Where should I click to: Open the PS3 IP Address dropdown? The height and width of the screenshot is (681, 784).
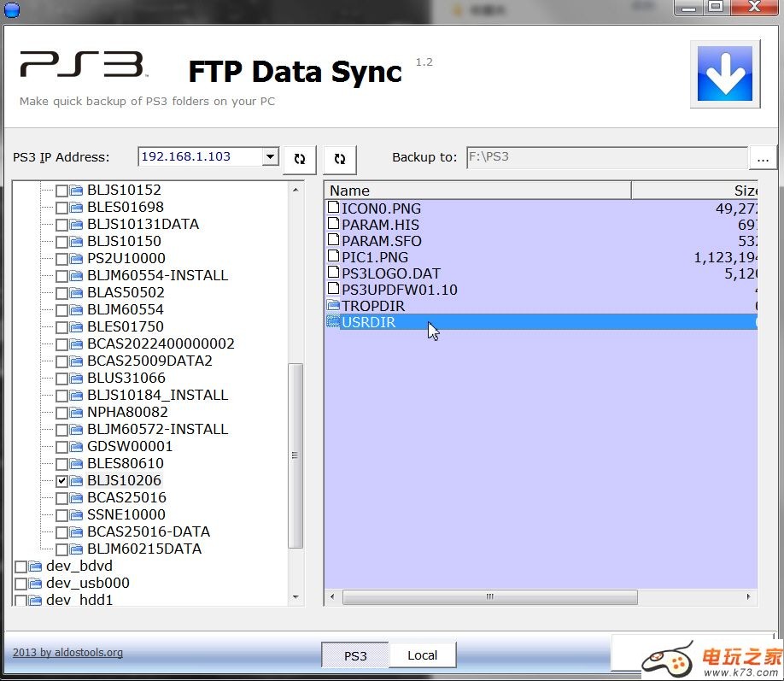coord(271,156)
